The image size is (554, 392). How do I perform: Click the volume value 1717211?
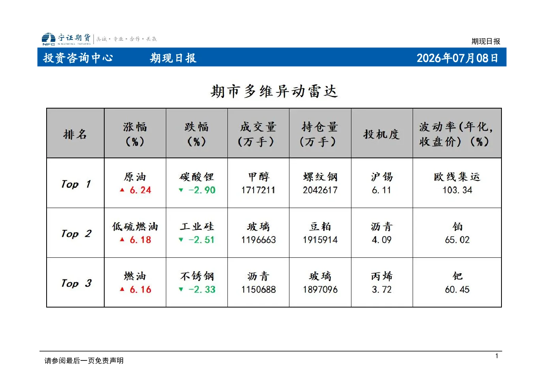(258, 190)
